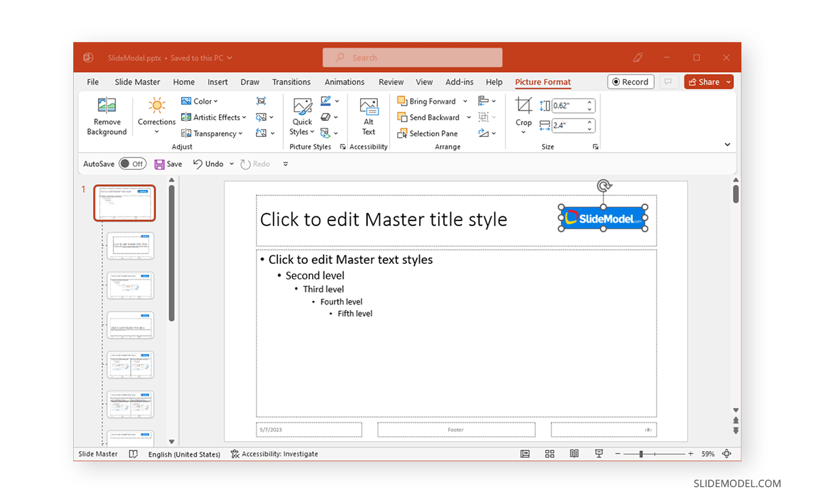Open the Color dropdown
The image size is (814, 504).
click(200, 100)
